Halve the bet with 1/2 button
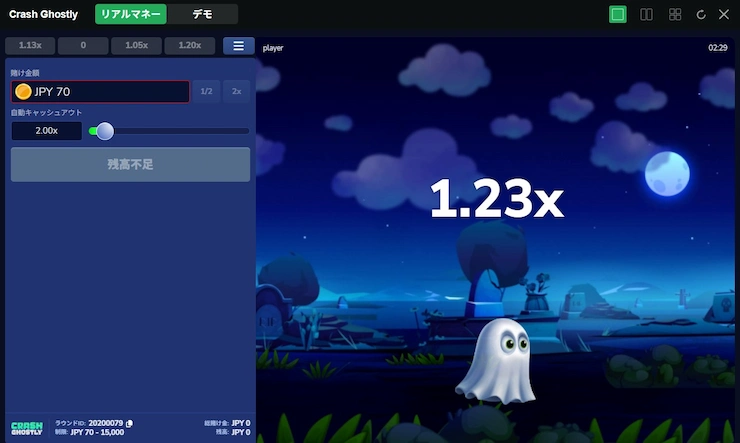The width and height of the screenshot is (740, 443). [206, 92]
